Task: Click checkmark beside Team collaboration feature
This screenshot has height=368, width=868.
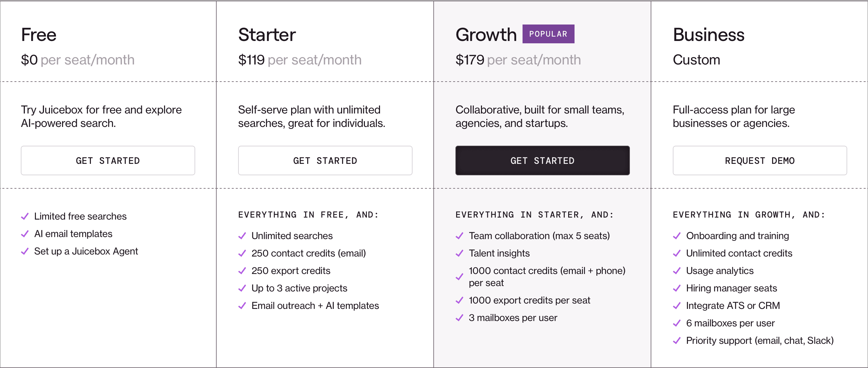Action: point(459,236)
